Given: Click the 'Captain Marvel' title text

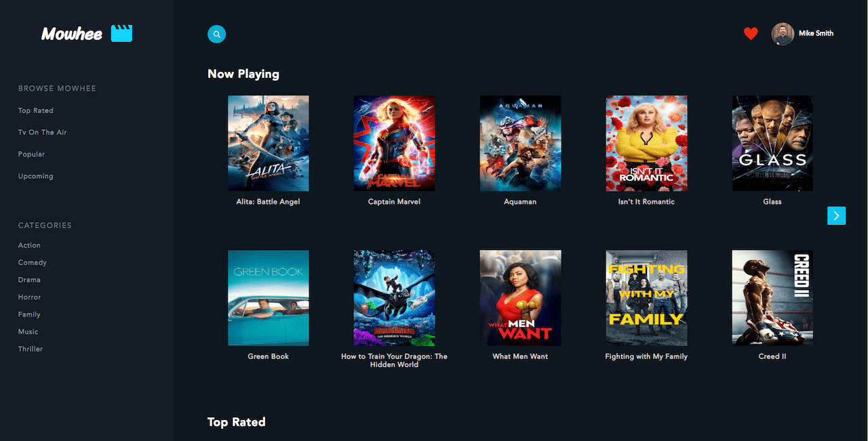Looking at the screenshot, I should (x=395, y=202).
